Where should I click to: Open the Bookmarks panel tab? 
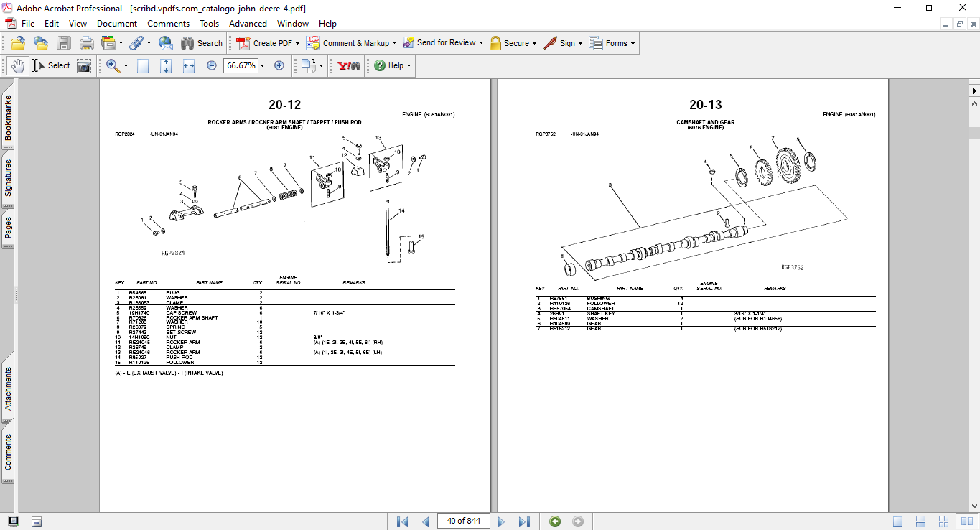click(x=9, y=118)
